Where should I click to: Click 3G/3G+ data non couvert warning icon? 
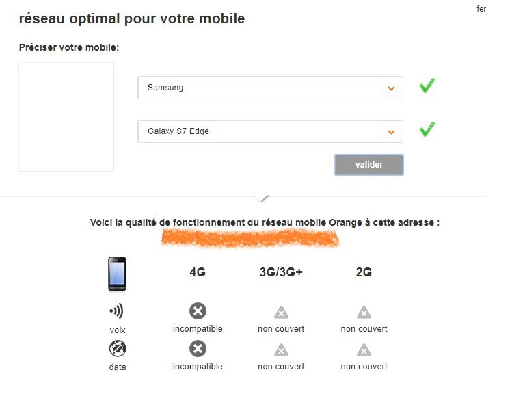point(281,350)
